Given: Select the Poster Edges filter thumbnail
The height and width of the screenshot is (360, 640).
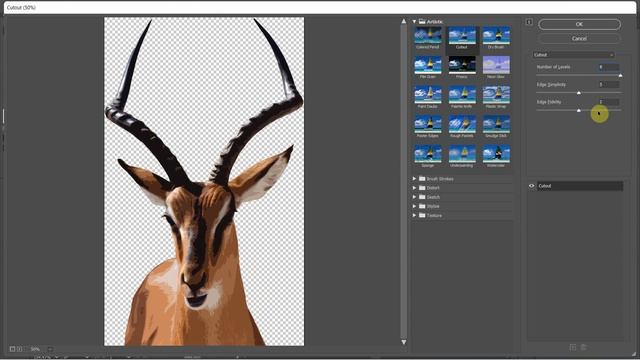Looking at the screenshot, I should coord(427,124).
